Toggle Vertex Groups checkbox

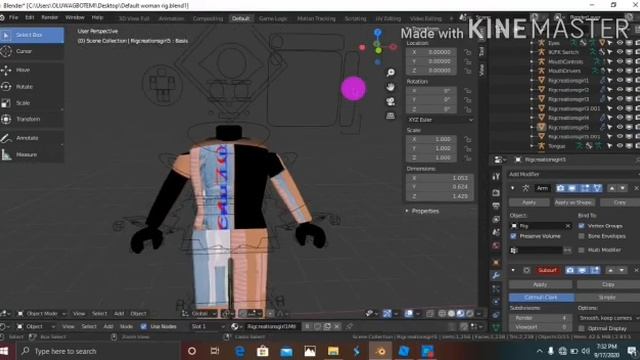pyautogui.click(x=581, y=226)
